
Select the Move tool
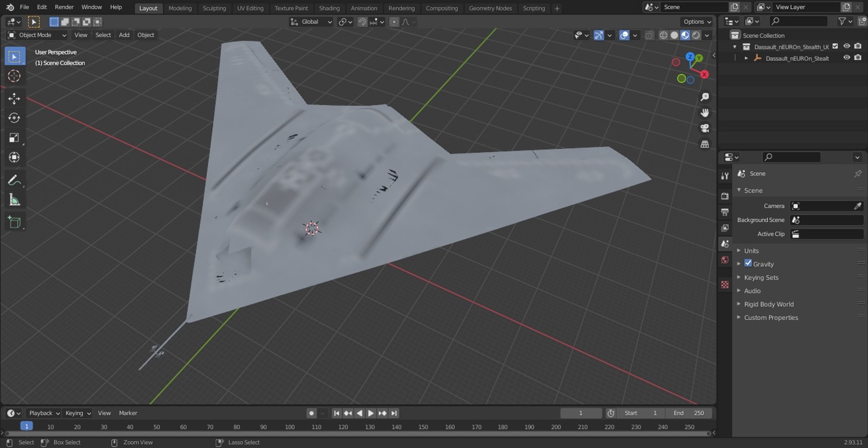point(14,99)
